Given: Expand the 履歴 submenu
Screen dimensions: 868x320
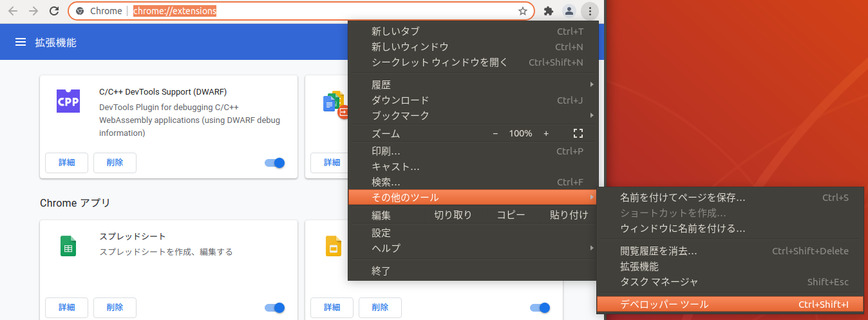Looking at the screenshot, I should pyautogui.click(x=473, y=85).
